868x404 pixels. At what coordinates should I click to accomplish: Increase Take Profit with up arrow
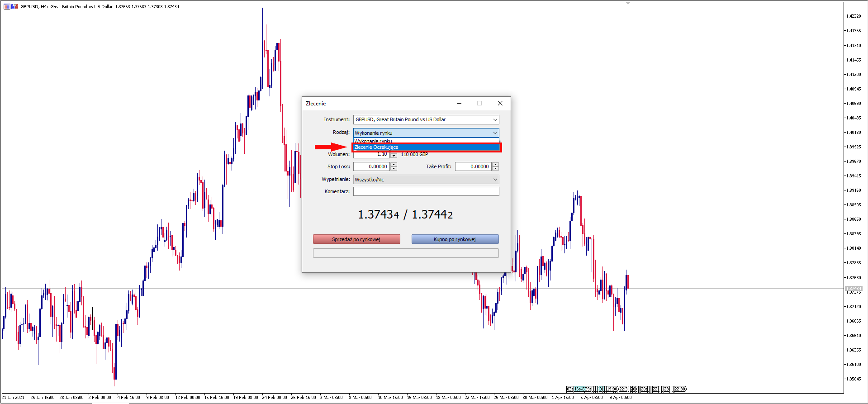(496, 165)
